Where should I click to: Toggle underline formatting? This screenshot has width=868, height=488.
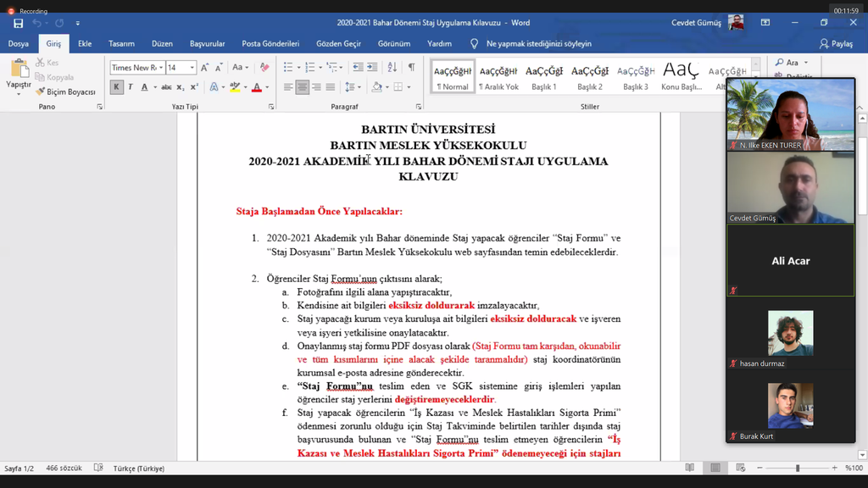pyautogui.click(x=144, y=87)
